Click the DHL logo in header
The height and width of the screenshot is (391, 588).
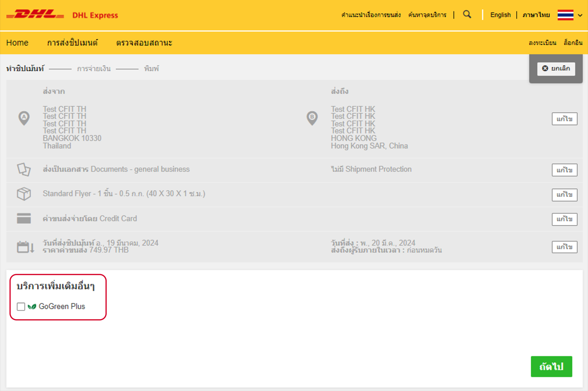click(35, 15)
